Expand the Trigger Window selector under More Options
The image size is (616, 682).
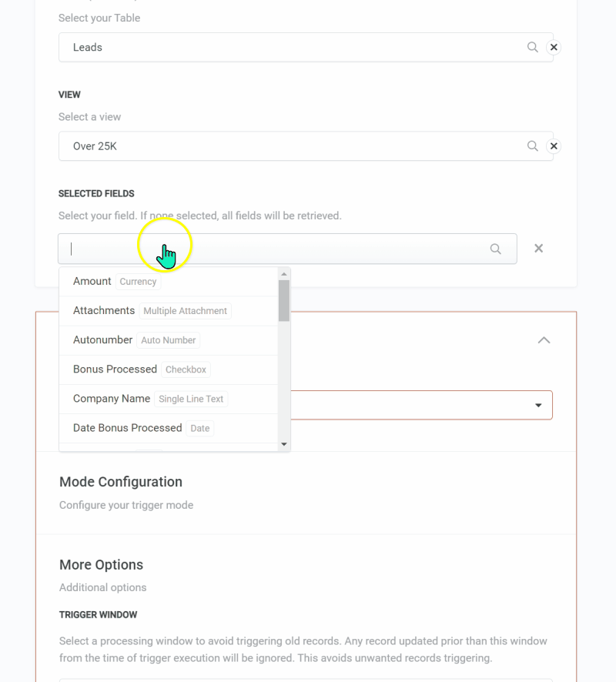tap(308, 677)
